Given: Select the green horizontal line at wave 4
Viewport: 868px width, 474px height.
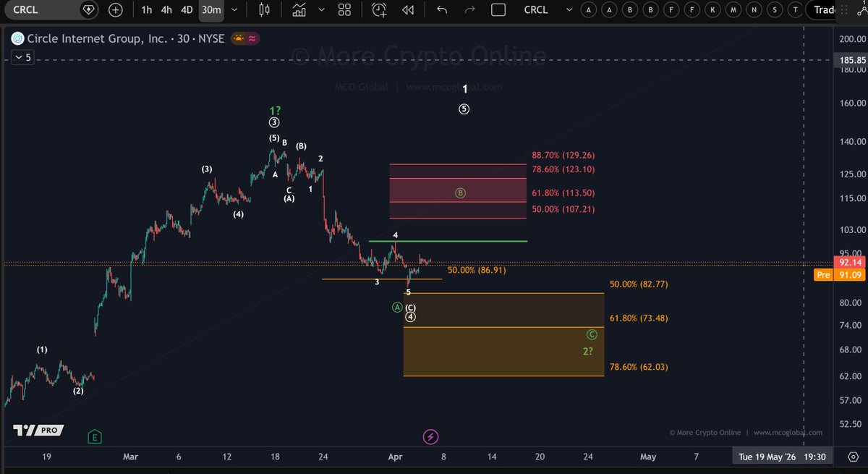Looking at the screenshot, I should [448, 241].
